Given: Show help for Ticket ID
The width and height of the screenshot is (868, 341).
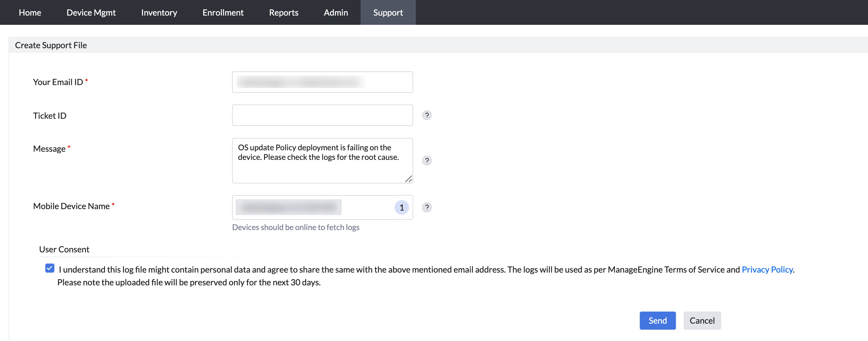Looking at the screenshot, I should click(427, 115).
